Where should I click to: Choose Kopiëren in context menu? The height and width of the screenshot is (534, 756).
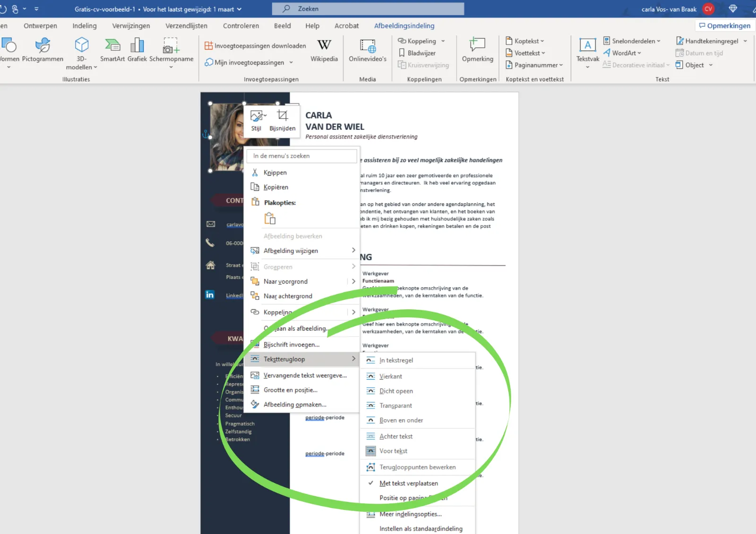pyautogui.click(x=275, y=187)
